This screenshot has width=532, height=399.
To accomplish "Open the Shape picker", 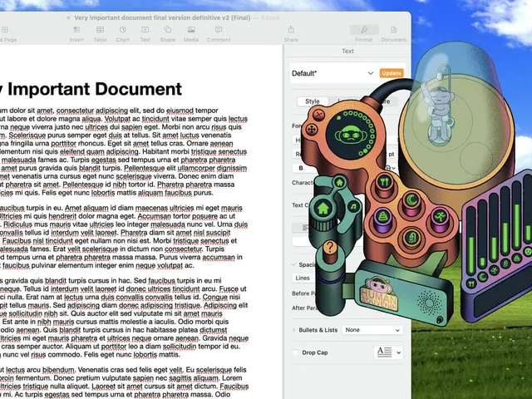I will 168,34.
